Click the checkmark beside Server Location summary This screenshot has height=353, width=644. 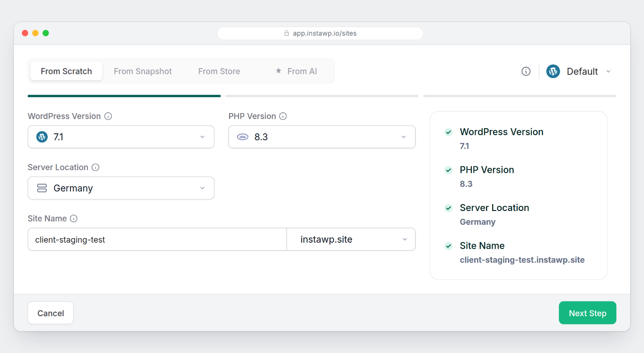pyautogui.click(x=448, y=208)
